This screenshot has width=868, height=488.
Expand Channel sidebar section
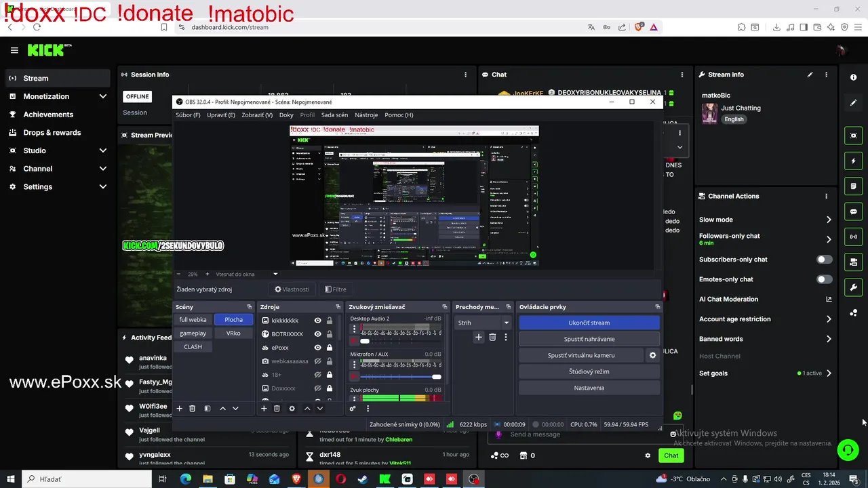tap(103, 169)
